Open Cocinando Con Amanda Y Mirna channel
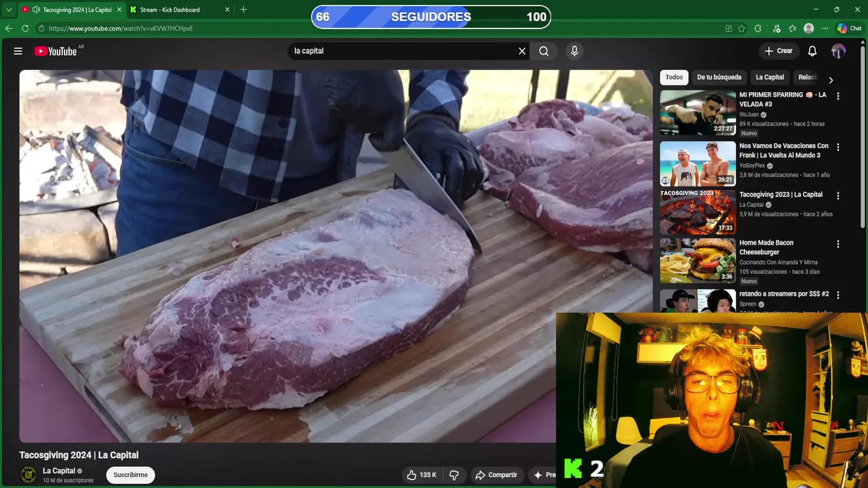Image resolution: width=868 pixels, height=488 pixels. point(778,262)
